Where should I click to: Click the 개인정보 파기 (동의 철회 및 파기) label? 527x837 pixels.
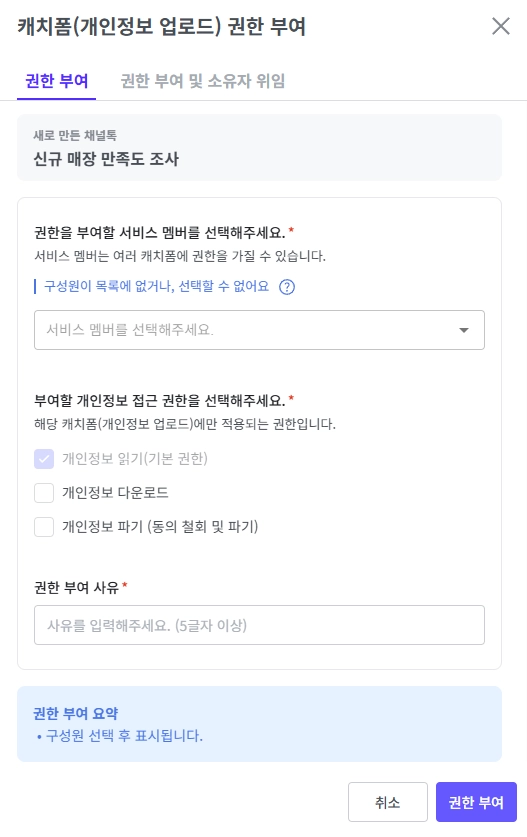coord(160,527)
